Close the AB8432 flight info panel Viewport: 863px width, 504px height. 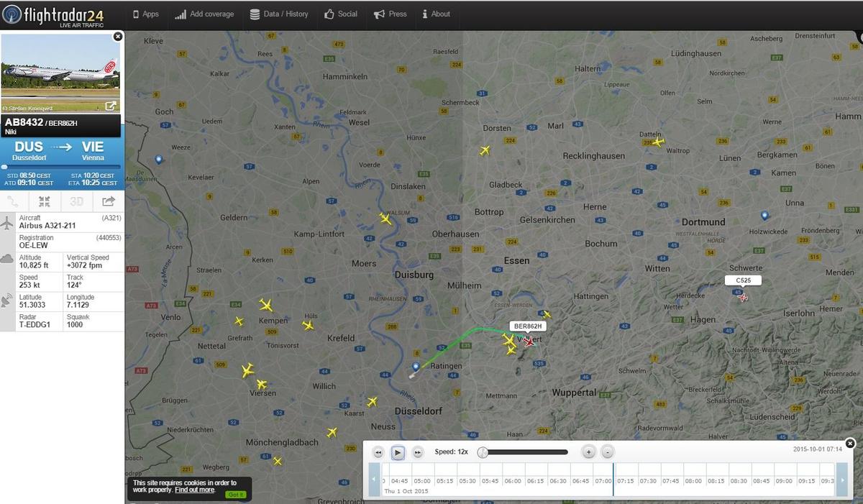pos(118,36)
